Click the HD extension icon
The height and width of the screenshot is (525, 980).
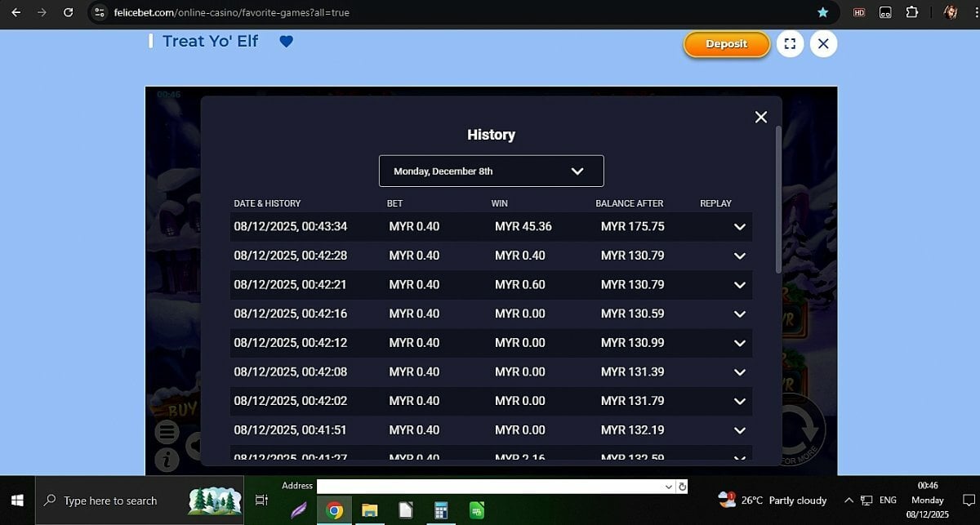(x=859, y=12)
